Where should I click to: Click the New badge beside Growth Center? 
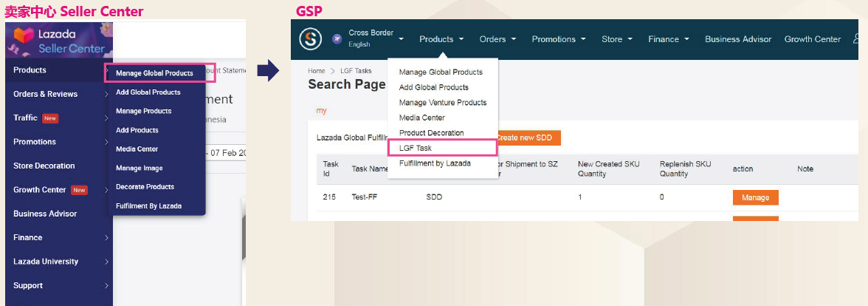pos(79,190)
